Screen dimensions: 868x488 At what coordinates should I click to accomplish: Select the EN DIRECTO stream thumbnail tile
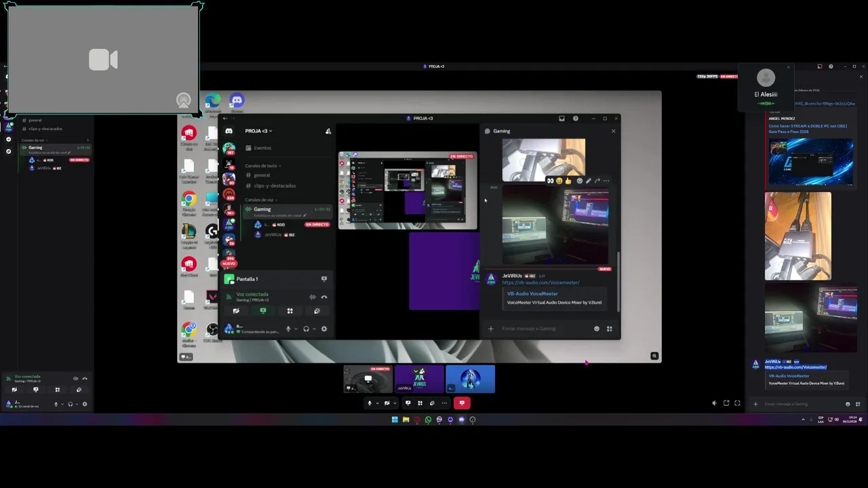pyautogui.click(x=368, y=379)
